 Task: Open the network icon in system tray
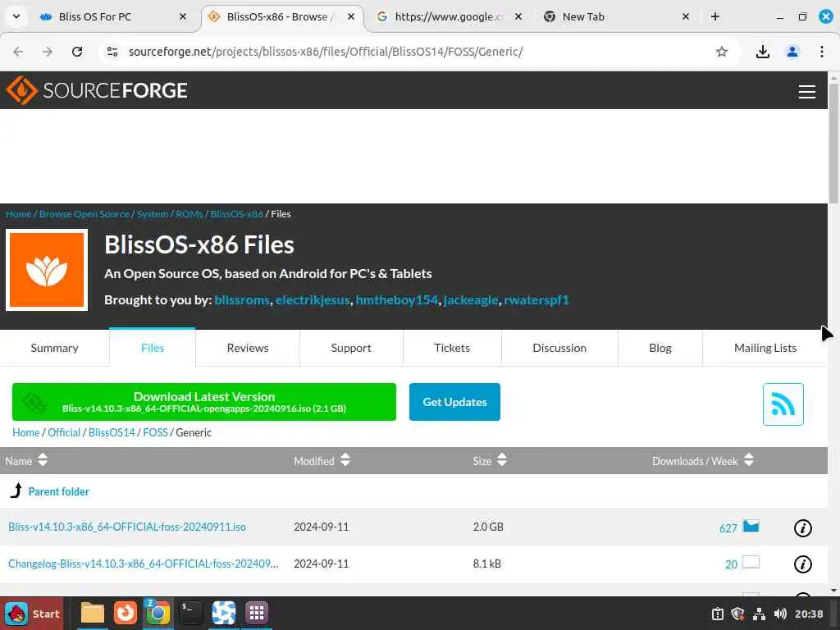click(x=759, y=614)
